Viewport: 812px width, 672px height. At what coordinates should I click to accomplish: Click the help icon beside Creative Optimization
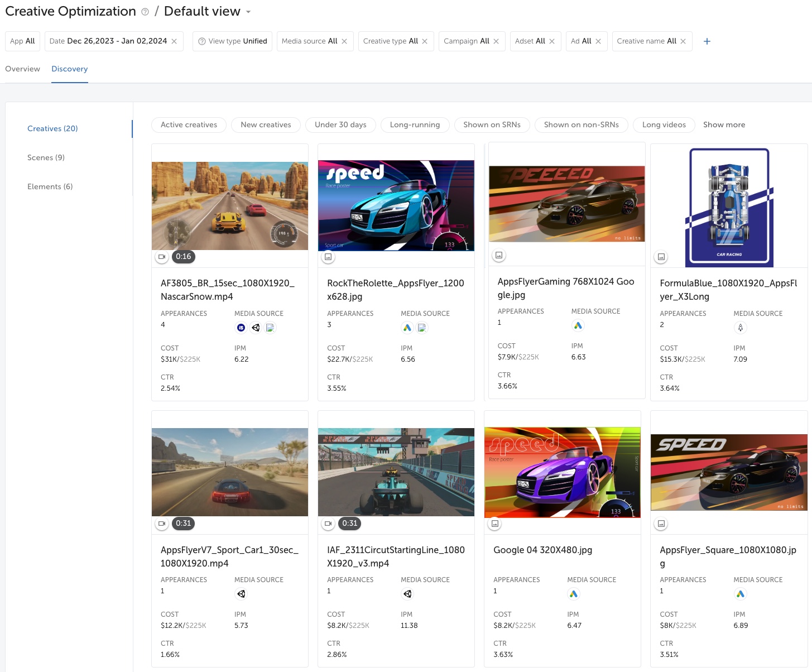pos(145,12)
